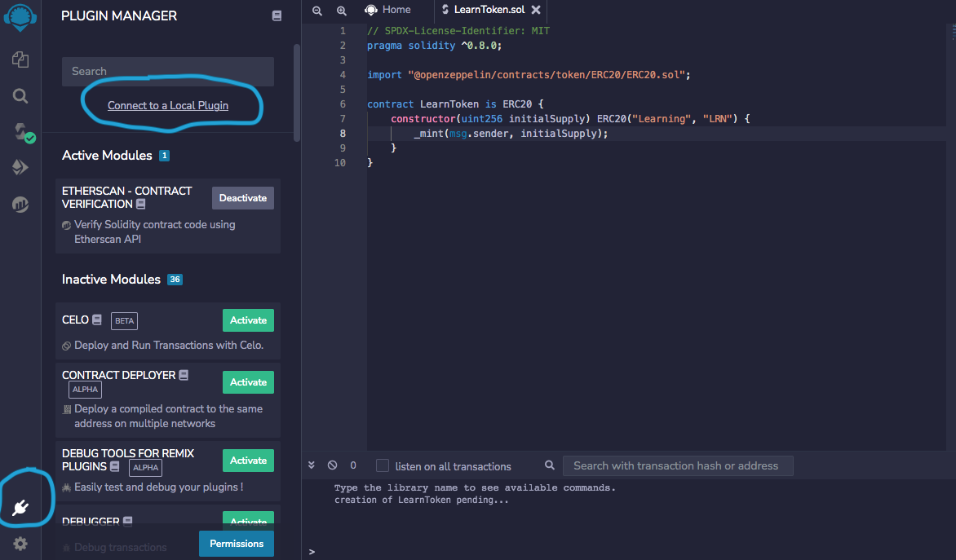Click the ALPHA badge on Contract Deployer
This screenshot has width=956, height=560.
tap(85, 390)
